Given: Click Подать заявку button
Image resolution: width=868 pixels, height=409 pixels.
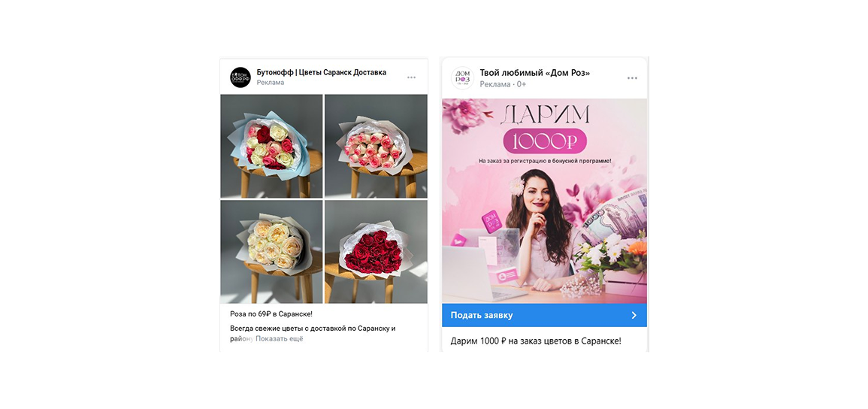Looking at the screenshot, I should pos(544,316).
